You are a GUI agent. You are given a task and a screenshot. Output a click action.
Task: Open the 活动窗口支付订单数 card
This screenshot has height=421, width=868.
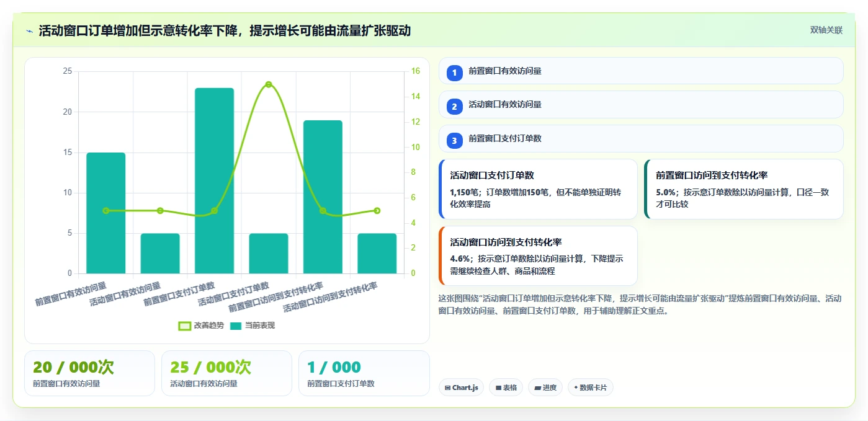(x=538, y=189)
